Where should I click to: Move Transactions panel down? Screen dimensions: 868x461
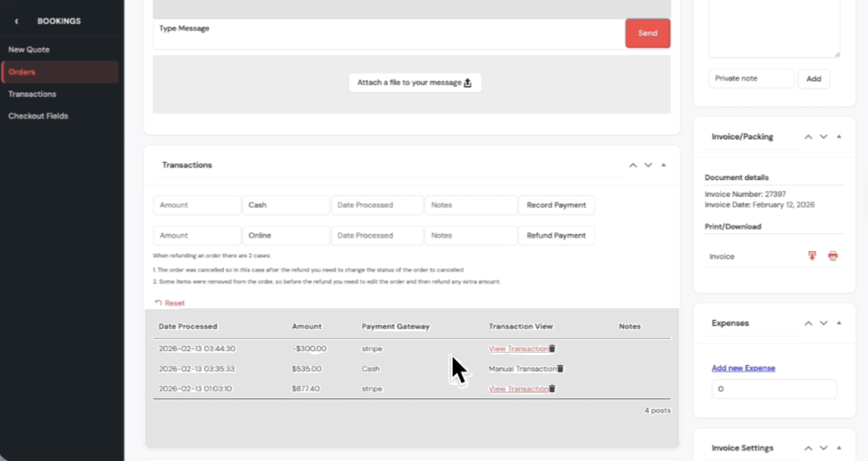[648, 165]
